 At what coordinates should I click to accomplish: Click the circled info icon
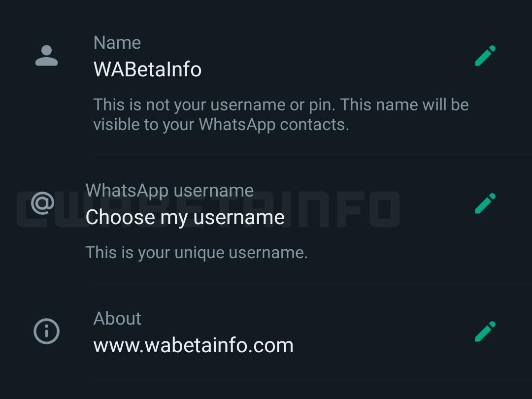pos(46,331)
